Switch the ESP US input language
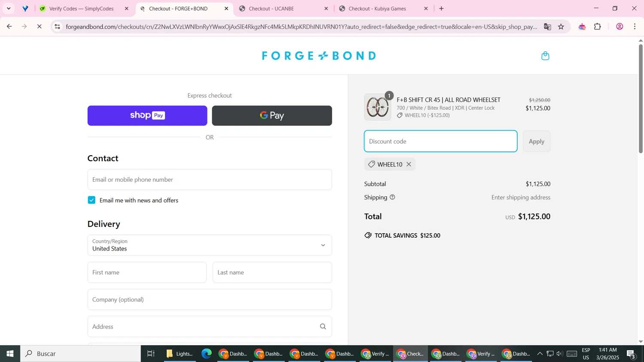 click(586, 354)
